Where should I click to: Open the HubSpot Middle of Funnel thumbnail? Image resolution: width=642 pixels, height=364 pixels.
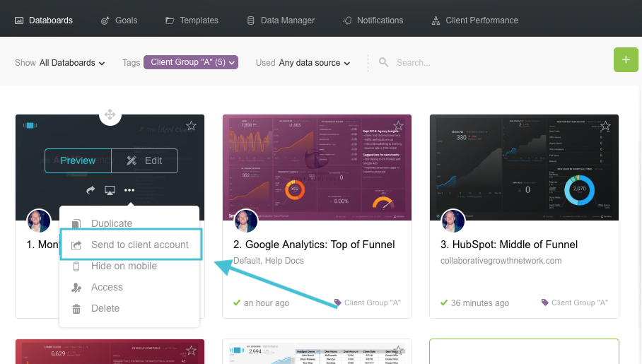tap(524, 168)
